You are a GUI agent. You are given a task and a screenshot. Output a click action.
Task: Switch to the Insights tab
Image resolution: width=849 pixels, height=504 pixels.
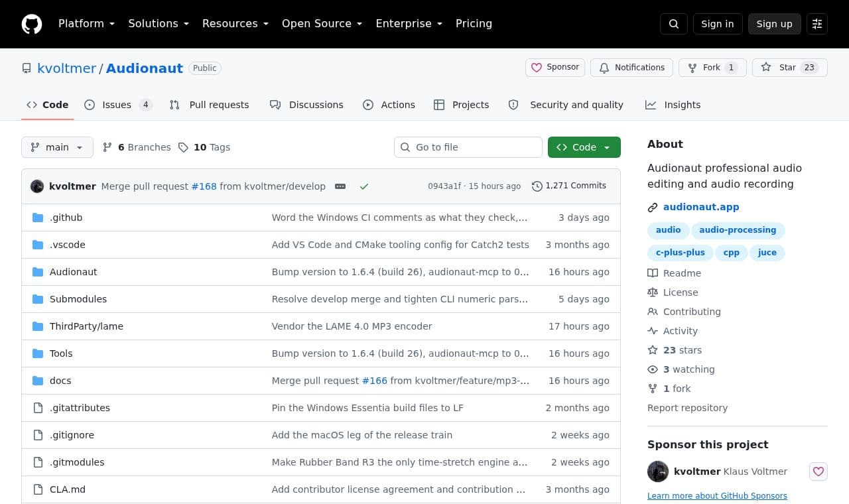pyautogui.click(x=673, y=105)
